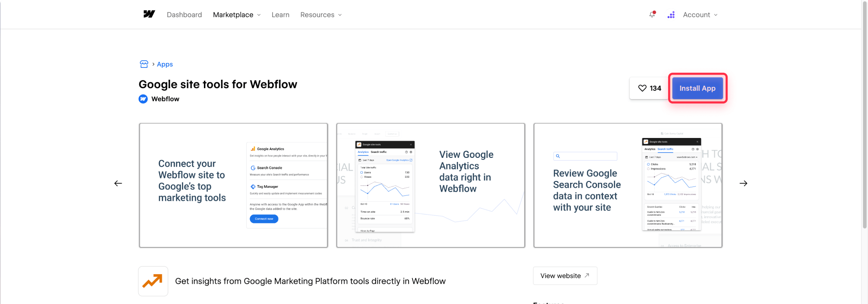Click the previous screenshot left arrow
Image resolution: width=868 pixels, height=304 pixels.
[x=118, y=183]
